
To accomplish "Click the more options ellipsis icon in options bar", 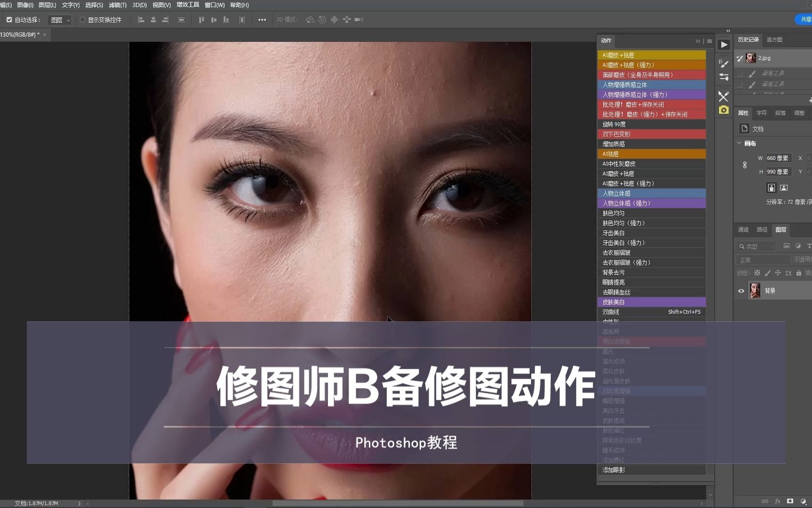I will 262,20.
